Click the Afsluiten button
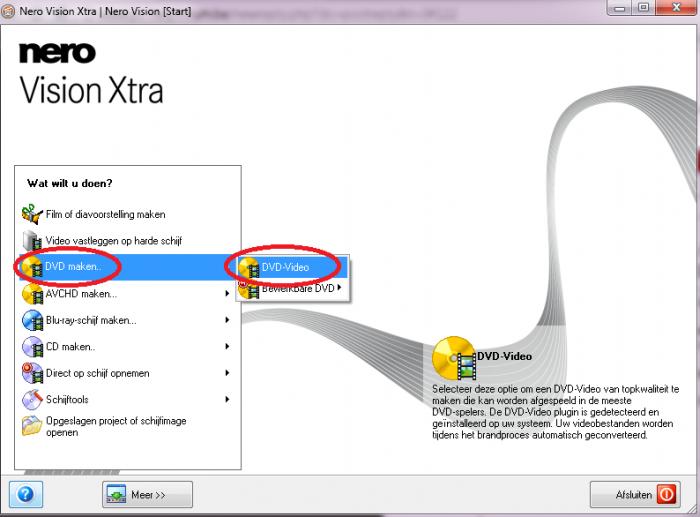Viewport: 700px width, 517px height. tap(635, 495)
